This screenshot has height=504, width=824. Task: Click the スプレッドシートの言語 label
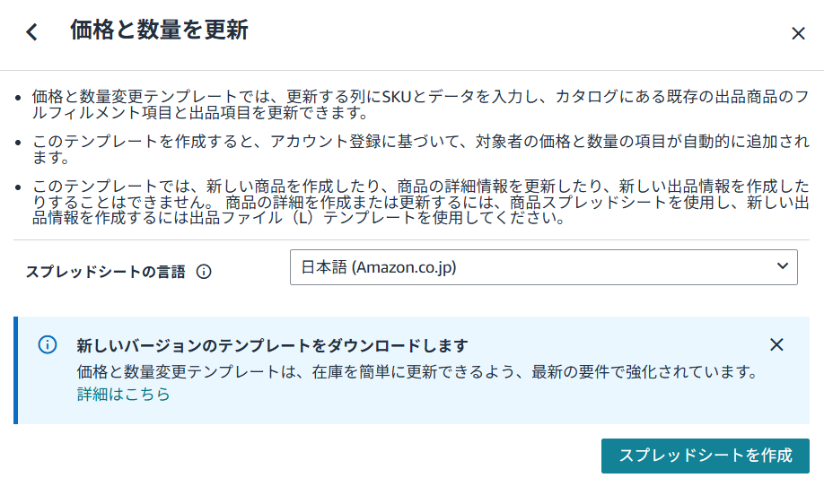coord(106,272)
